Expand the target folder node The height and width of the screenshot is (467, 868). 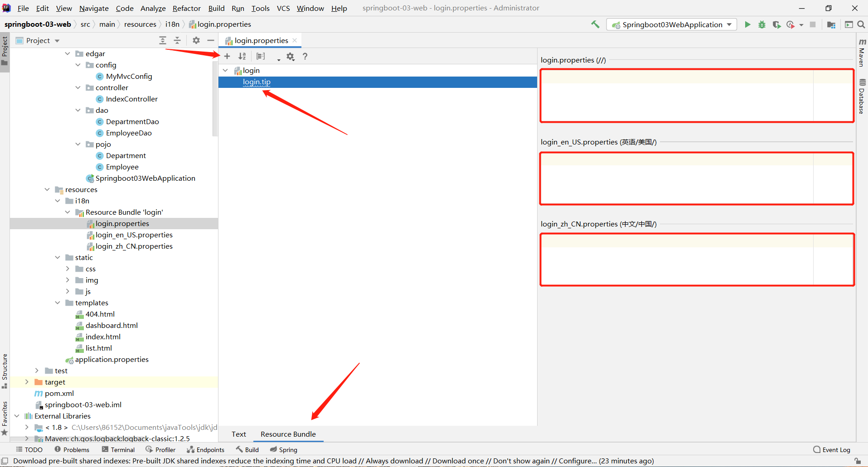[x=27, y=382]
